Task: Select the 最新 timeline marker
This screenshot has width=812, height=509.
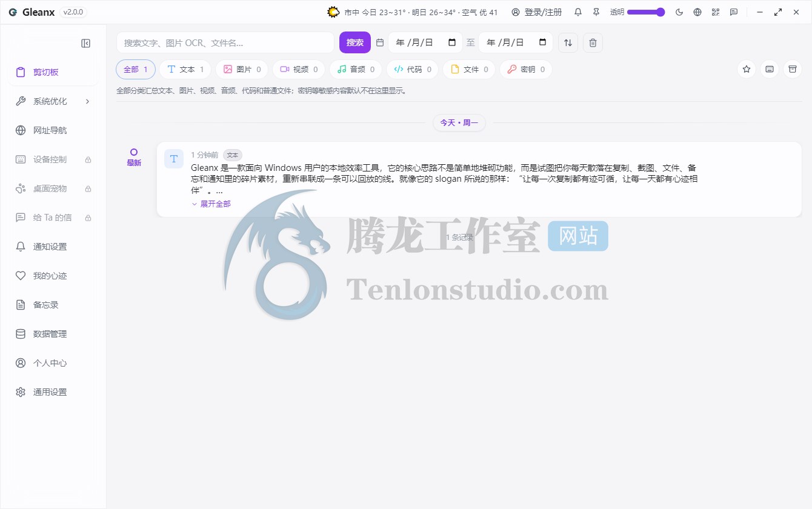Action: [x=134, y=158]
